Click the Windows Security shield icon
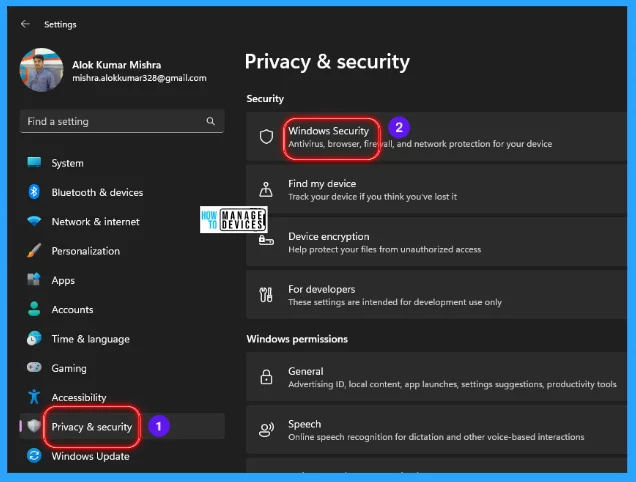The image size is (636, 482). 266,137
